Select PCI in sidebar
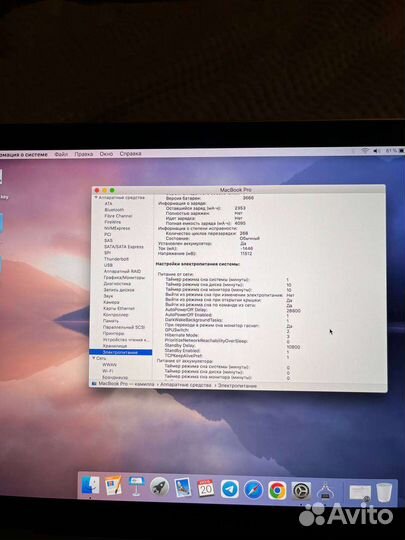405x540 pixels. click(107, 234)
